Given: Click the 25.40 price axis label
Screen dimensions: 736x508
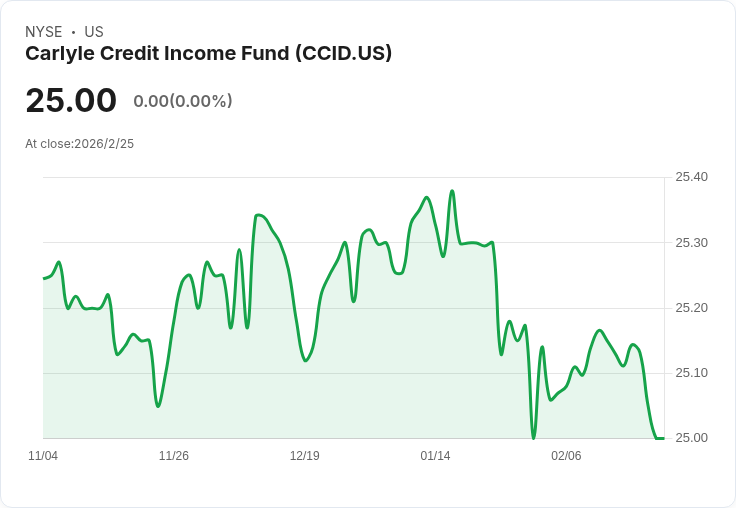Looking at the screenshot, I should click(x=691, y=177).
